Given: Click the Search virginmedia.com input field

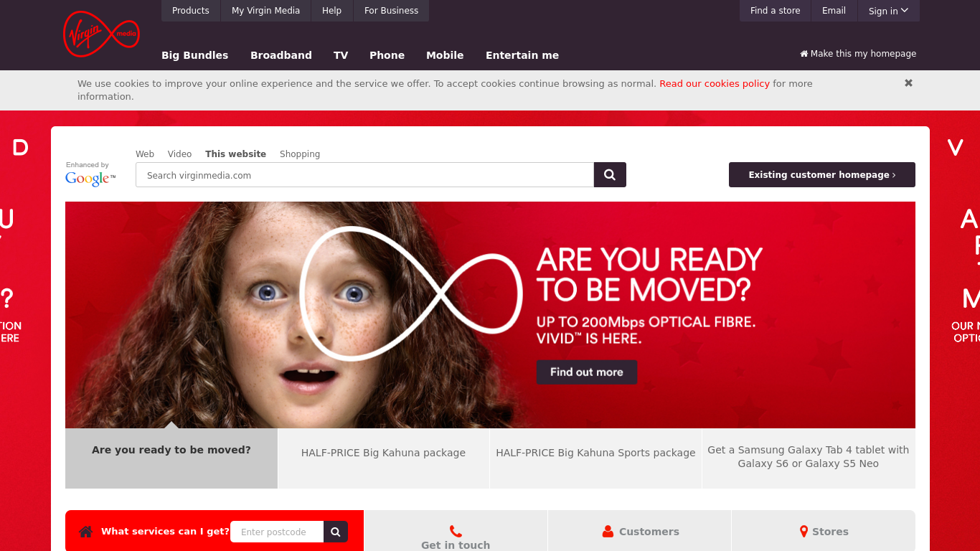Looking at the screenshot, I should [364, 175].
